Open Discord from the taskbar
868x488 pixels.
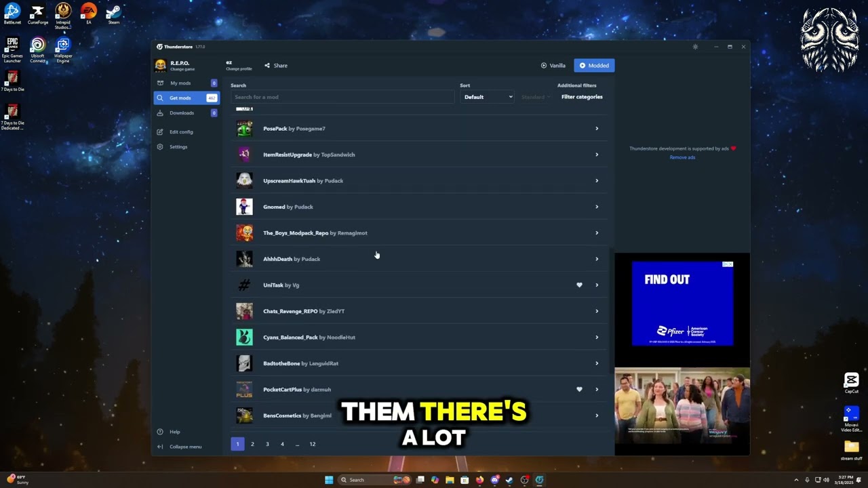click(494, 480)
